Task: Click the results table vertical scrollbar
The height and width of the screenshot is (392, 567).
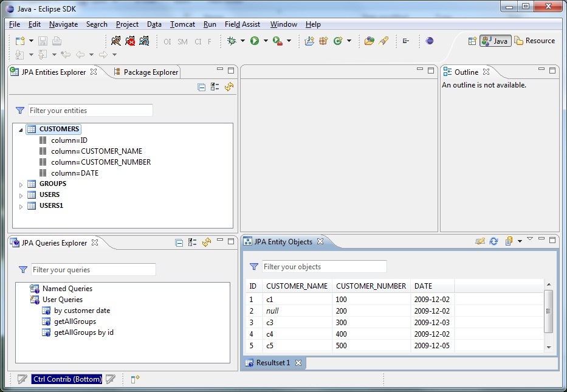Action: click(548, 311)
